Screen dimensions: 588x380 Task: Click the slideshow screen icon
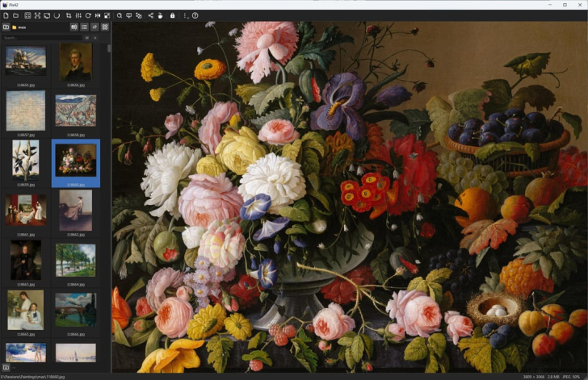(47, 16)
